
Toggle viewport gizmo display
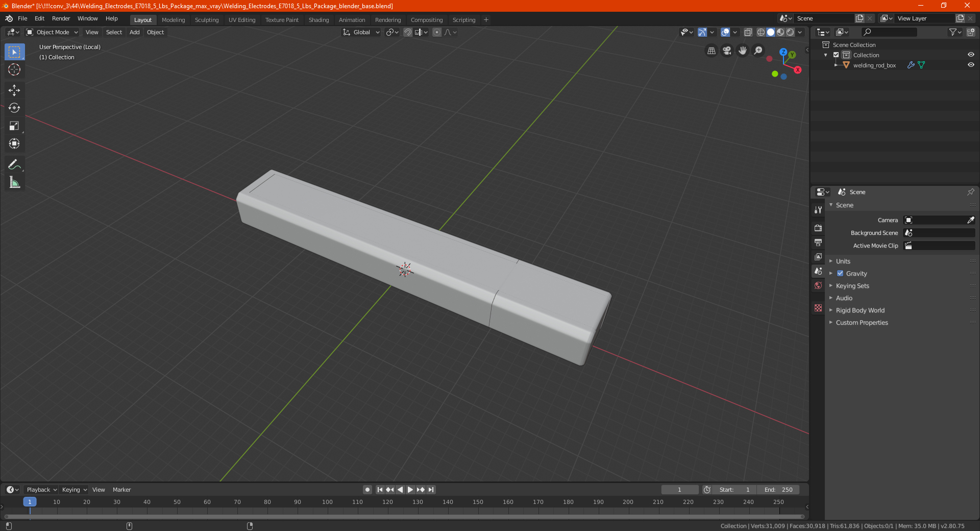coord(702,32)
